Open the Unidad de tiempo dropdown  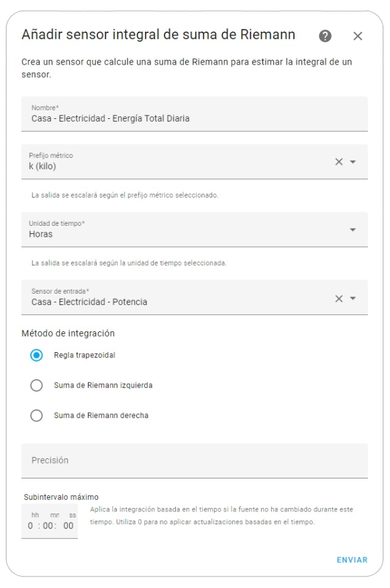[354, 229]
